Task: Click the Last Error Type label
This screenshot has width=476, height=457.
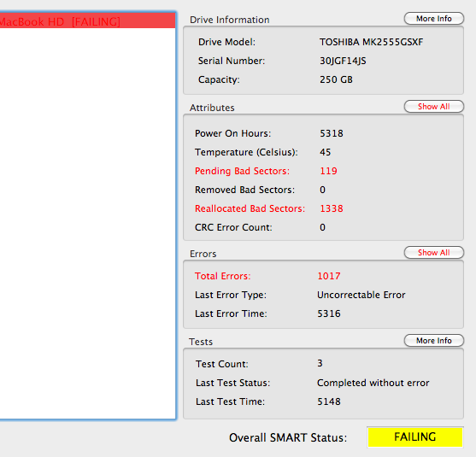Action: (x=231, y=295)
